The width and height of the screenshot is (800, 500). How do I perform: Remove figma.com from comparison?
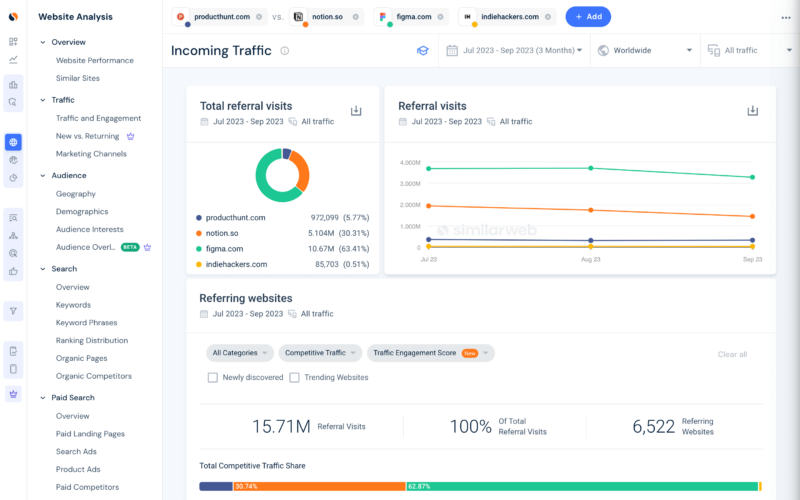point(440,17)
